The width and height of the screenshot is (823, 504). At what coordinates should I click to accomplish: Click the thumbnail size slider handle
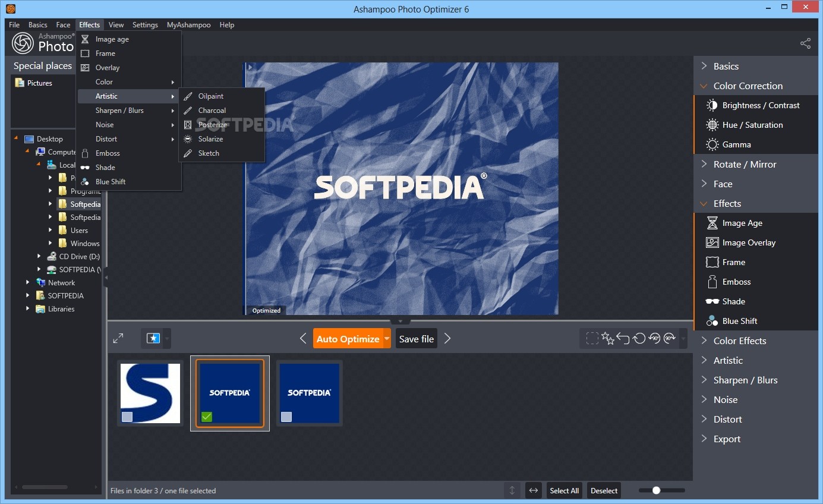pos(656,490)
